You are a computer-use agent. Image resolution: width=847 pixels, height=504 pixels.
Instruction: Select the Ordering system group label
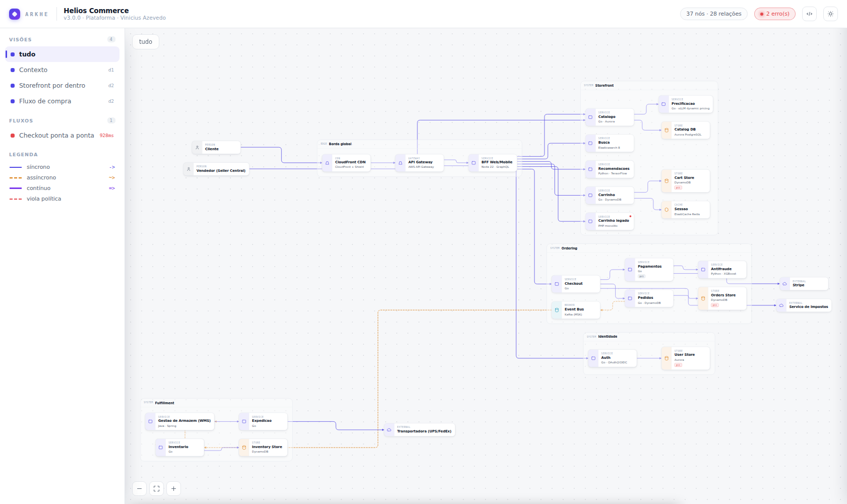tap(569, 248)
